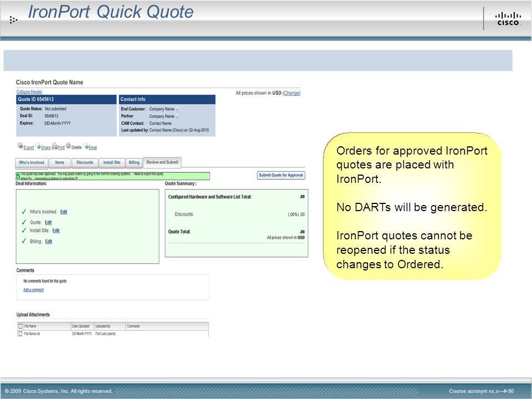Viewport: 532px width, 399px height.
Task: Click the info icon beside Partner company name
Action: pos(177,116)
